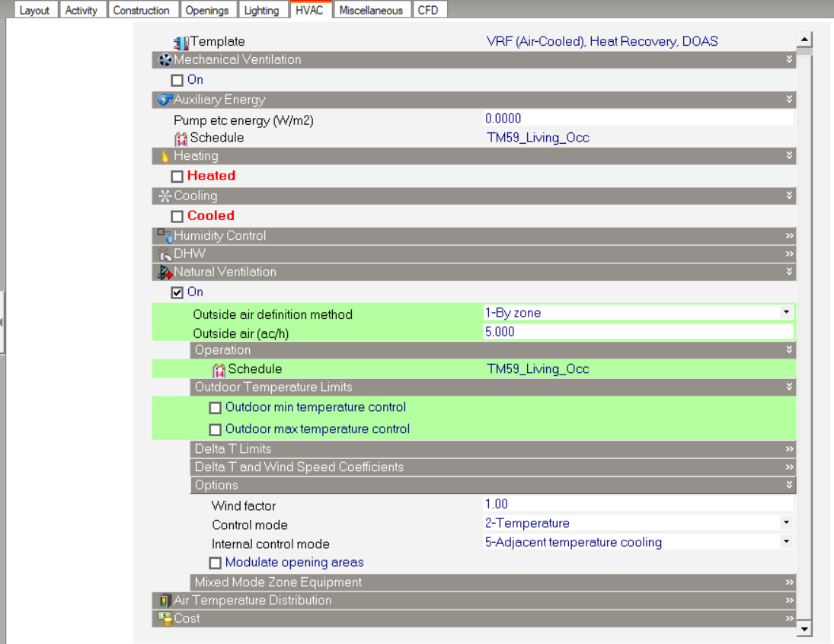Click the Outside air ac/h field
834x644 pixels.
[638, 332]
